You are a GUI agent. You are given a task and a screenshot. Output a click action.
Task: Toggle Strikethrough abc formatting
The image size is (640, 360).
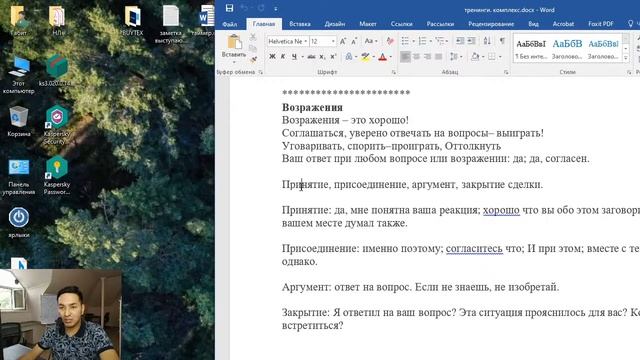point(311,57)
